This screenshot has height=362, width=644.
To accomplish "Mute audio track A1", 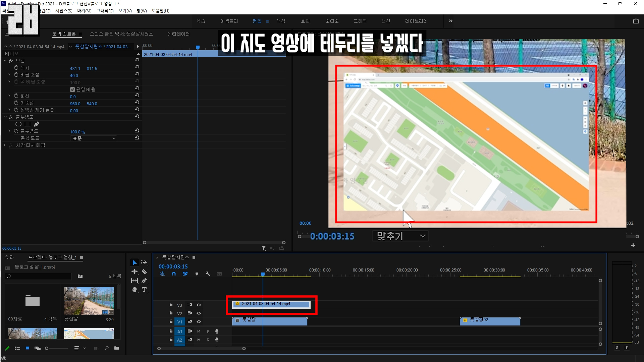I will [199, 331].
